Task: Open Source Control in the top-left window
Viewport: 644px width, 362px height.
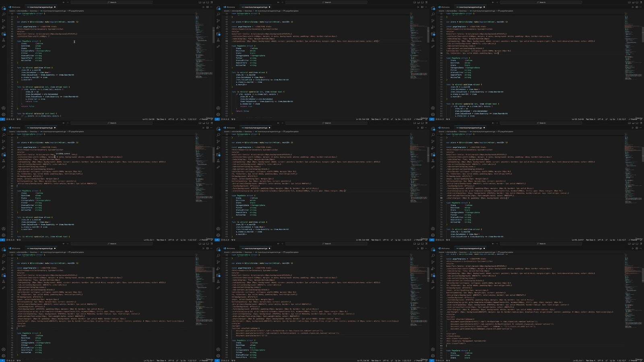Action: [x=4, y=21]
